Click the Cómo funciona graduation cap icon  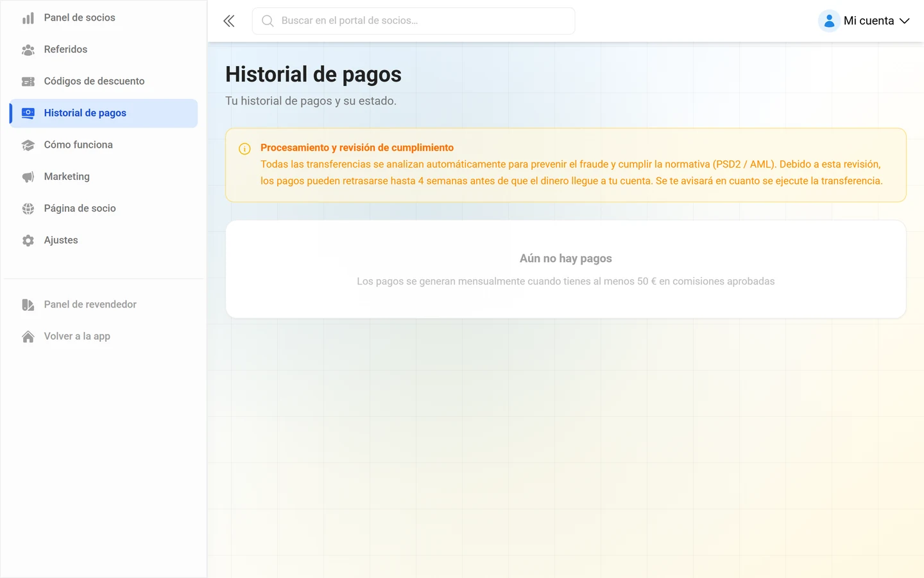(x=28, y=145)
